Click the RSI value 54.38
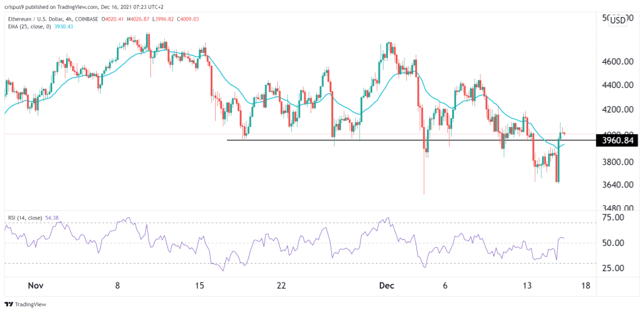The height and width of the screenshot is (312, 644). [51, 218]
